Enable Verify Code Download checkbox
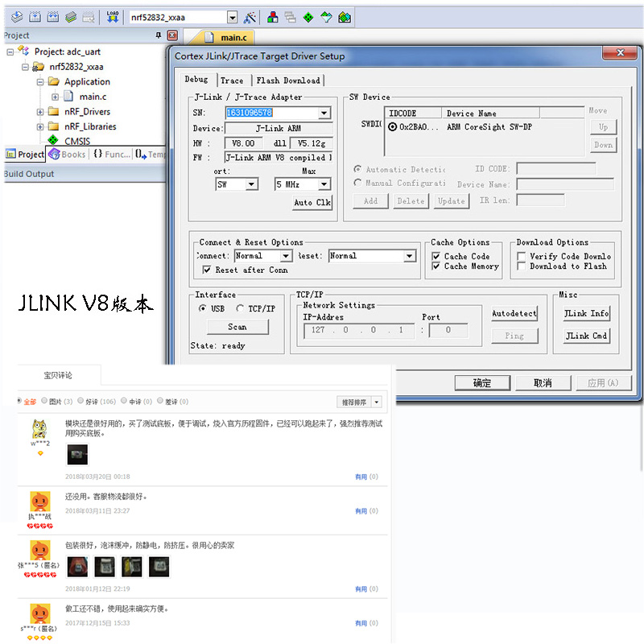 click(x=521, y=256)
